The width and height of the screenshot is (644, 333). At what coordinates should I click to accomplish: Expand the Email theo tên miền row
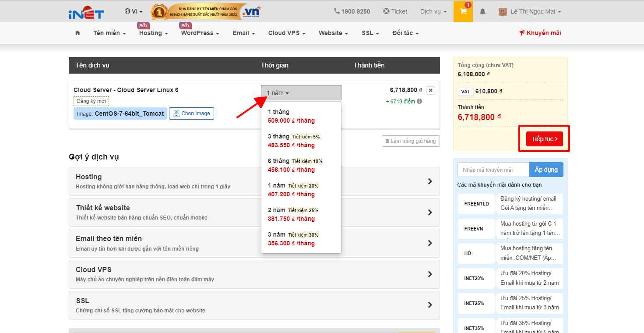(x=254, y=243)
